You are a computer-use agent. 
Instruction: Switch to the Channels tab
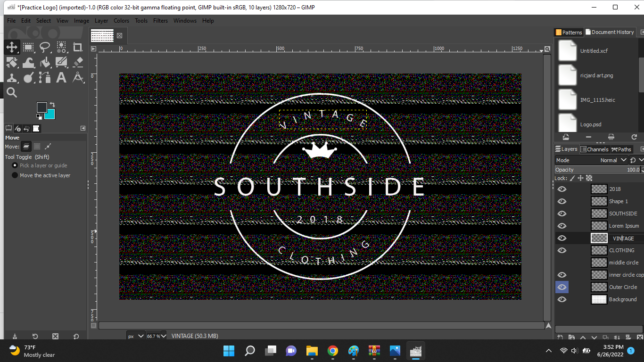(594, 149)
